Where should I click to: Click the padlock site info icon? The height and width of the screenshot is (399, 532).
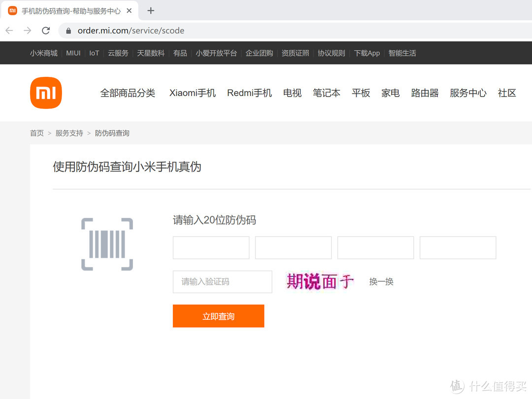coord(68,31)
